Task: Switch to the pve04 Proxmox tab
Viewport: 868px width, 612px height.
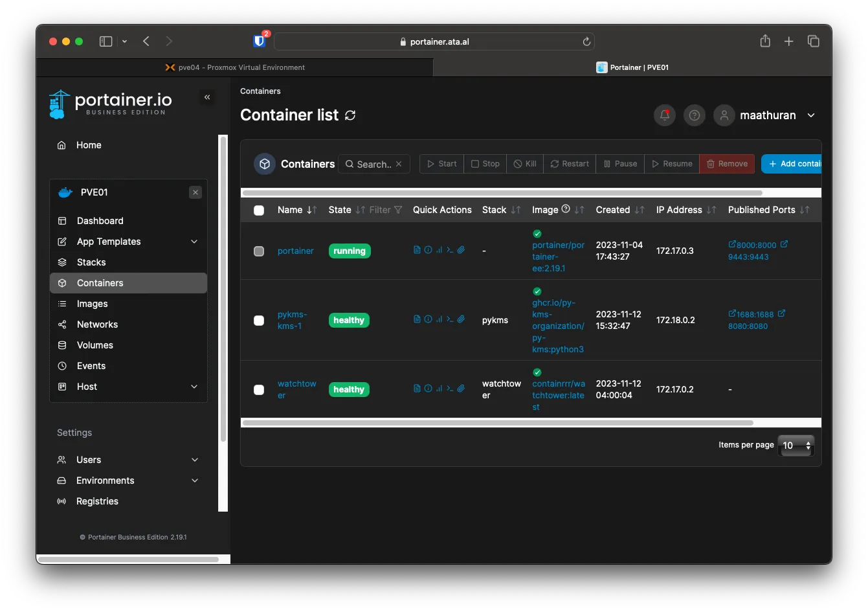Action: pyautogui.click(x=234, y=67)
